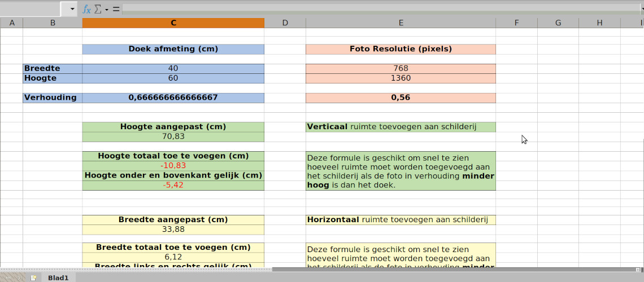Open the Name Box dropdown arrow
The height and width of the screenshot is (282, 644).
72,9
